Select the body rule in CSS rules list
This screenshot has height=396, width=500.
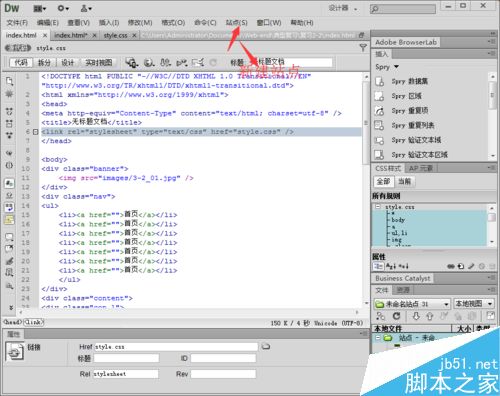pos(398,220)
